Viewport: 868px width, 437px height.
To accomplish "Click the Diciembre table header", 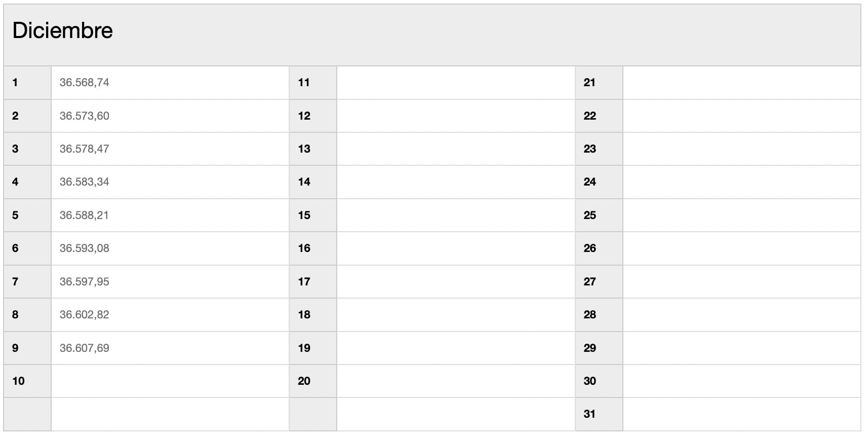I will coord(62,31).
